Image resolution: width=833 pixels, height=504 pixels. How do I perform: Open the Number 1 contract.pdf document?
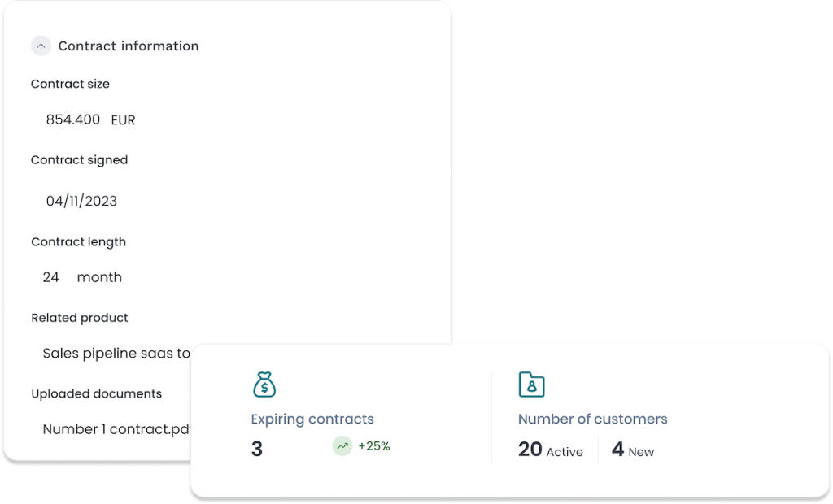[x=116, y=429]
